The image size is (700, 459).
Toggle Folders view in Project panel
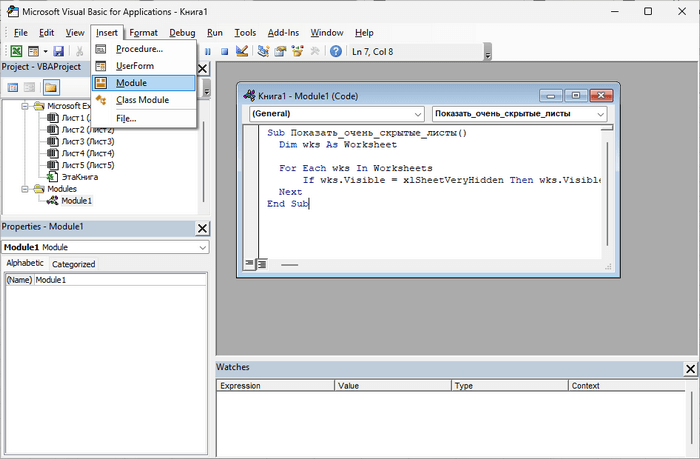click(x=50, y=88)
